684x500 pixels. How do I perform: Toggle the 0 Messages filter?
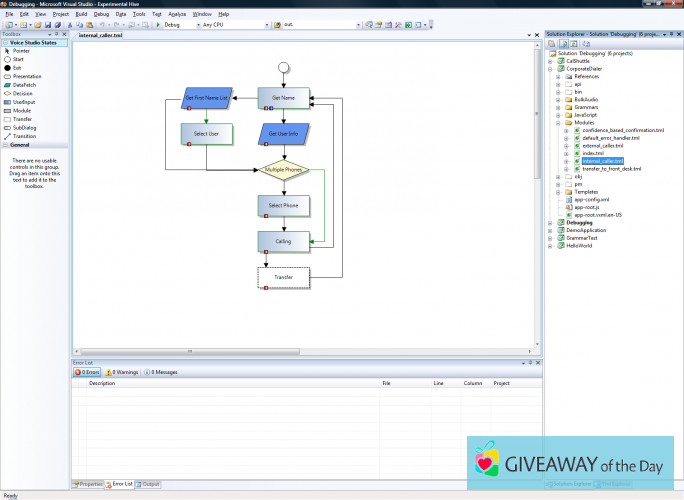click(x=162, y=372)
